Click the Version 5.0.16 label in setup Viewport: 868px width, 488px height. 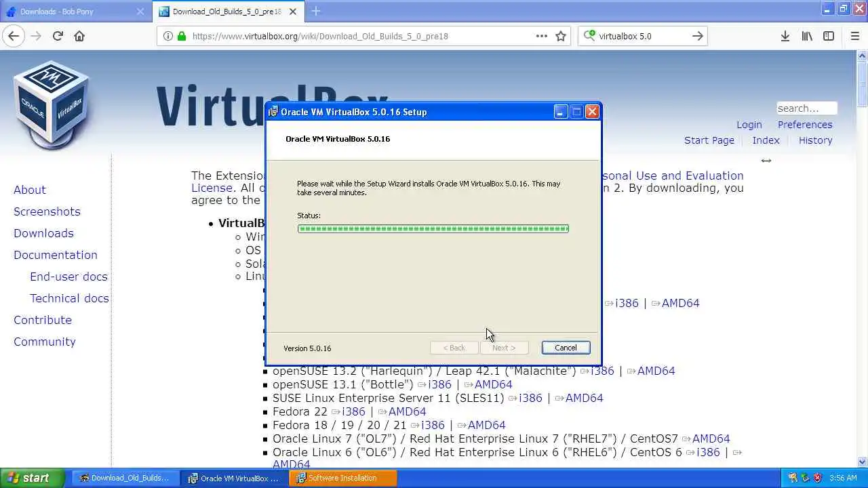[307, 348]
